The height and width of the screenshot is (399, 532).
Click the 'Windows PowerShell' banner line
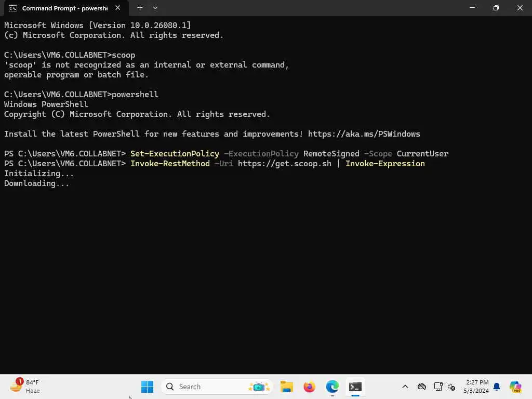click(x=46, y=104)
